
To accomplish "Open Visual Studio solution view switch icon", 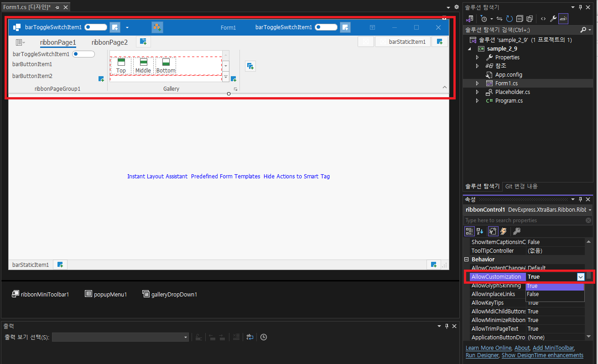I will pos(470,19).
